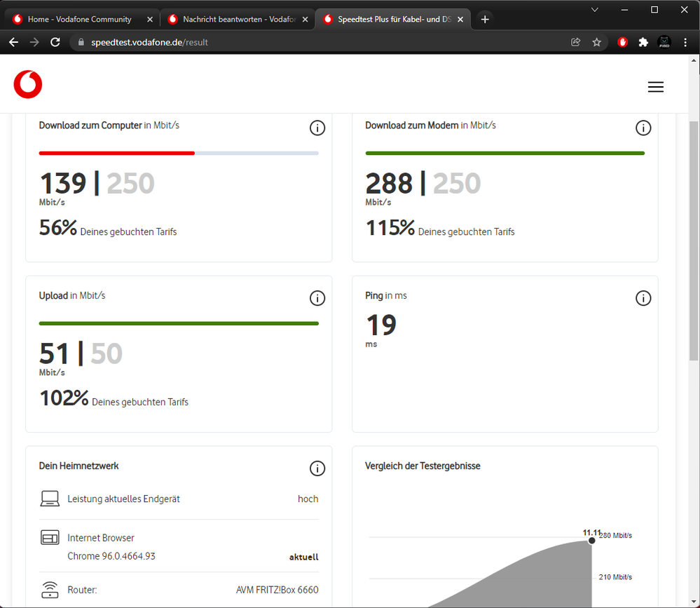The width and height of the screenshot is (700, 608).
Task: Close the Nachricht beantworten tab
Action: [x=305, y=19]
